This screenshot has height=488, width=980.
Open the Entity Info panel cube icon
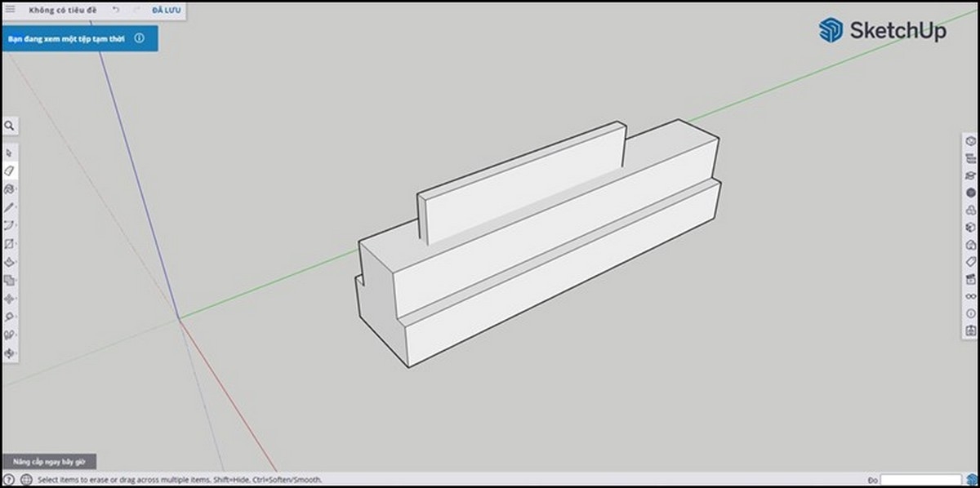(970, 141)
